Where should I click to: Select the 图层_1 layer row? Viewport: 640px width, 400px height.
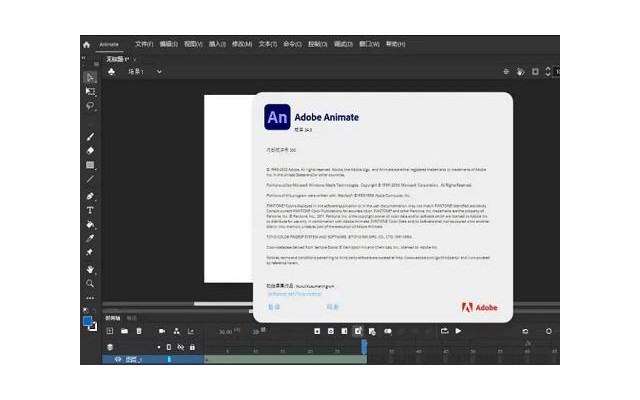(x=153, y=359)
